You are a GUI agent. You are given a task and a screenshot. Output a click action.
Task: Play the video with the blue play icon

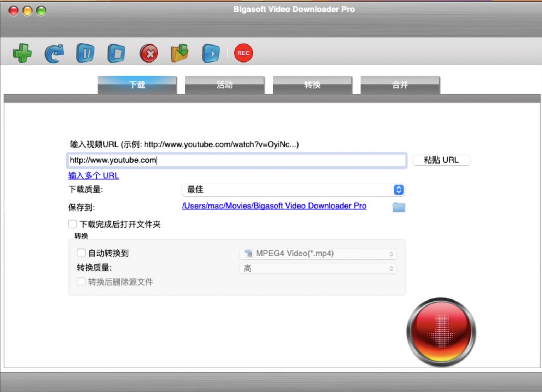[x=211, y=53]
